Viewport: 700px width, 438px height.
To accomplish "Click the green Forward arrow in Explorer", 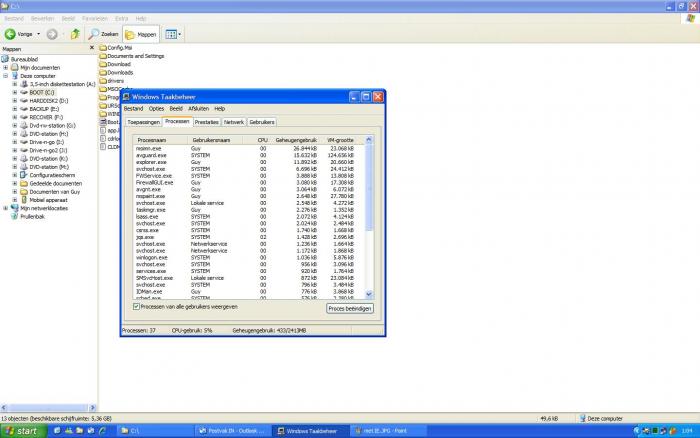I will (52, 34).
